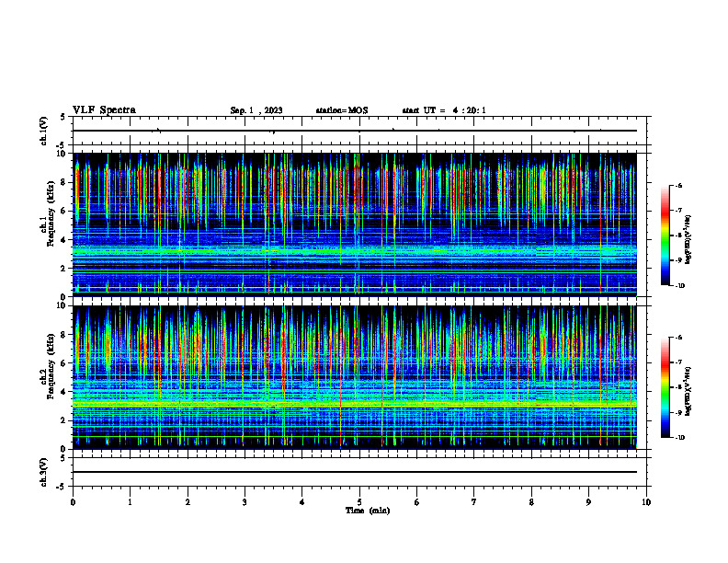This screenshot has width=728, height=563.
Task: Click the ch.2 spectrogram panel
Action: pos(355,377)
